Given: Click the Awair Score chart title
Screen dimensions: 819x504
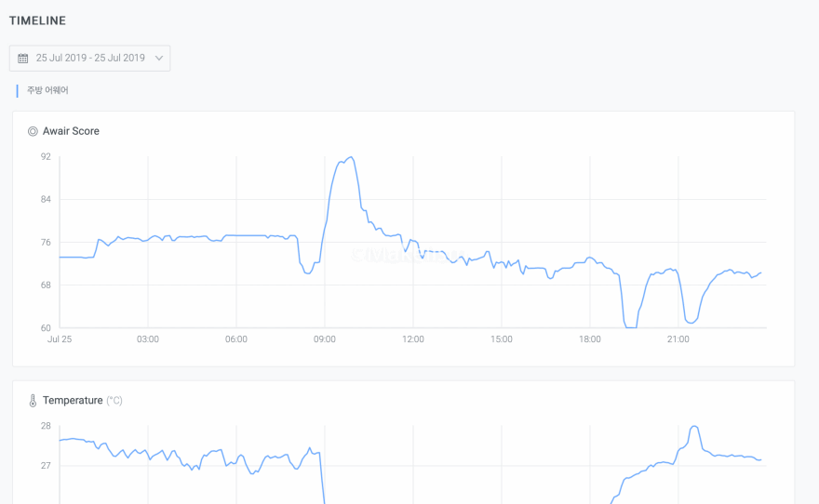Looking at the screenshot, I should pyautogui.click(x=71, y=131).
